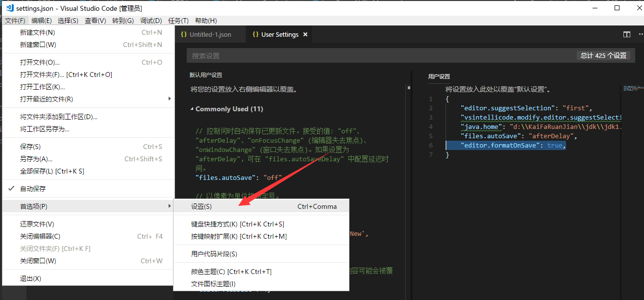Open 键盘快捷方式(K) keyboard shortcuts

tap(261, 224)
